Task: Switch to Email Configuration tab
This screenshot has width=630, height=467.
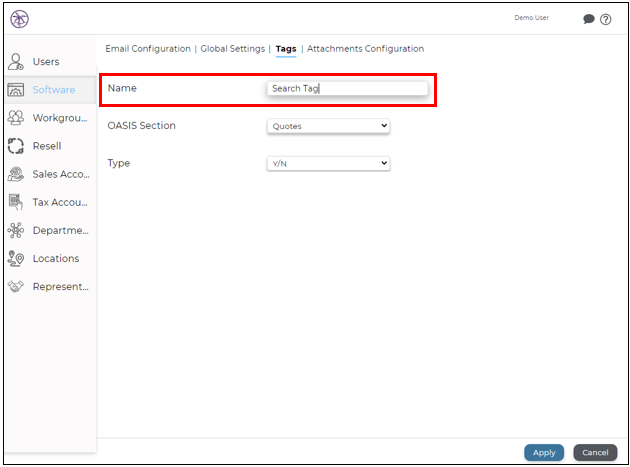Action: (x=148, y=49)
